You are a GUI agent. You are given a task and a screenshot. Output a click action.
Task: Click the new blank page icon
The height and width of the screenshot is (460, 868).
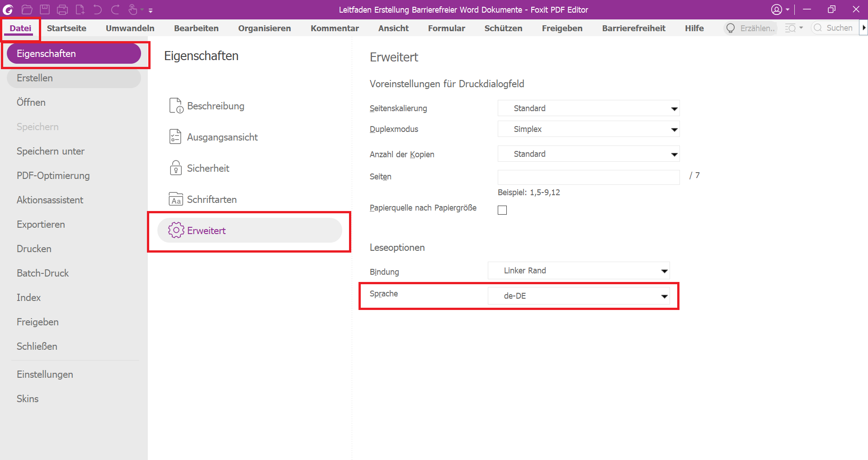[80, 9]
